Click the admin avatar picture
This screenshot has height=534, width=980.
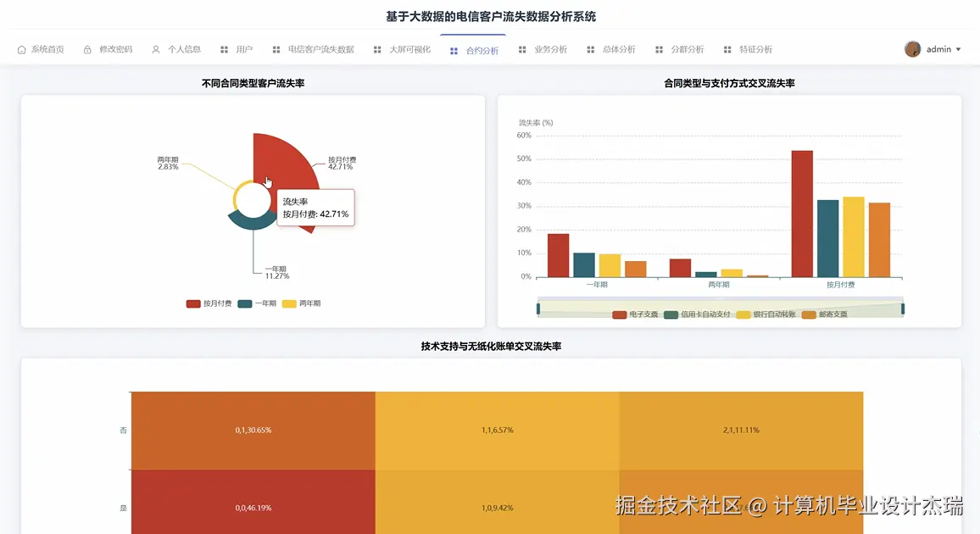pos(912,48)
